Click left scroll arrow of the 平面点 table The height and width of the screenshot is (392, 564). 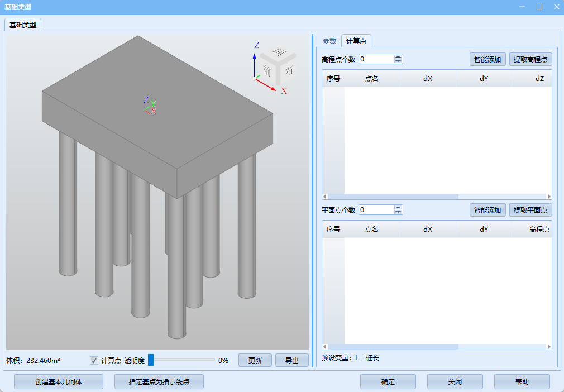click(325, 347)
